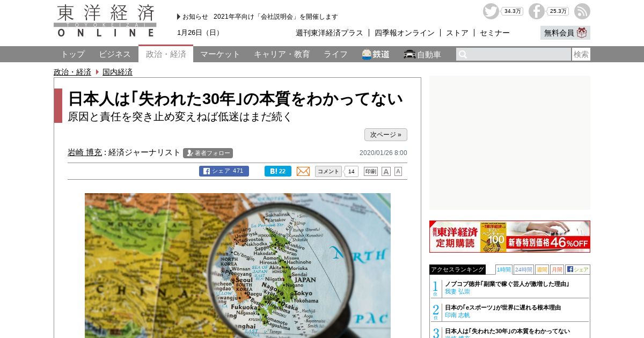The width and height of the screenshot is (644, 338).
Task: Select the larger font size A icon
Action: click(x=386, y=171)
